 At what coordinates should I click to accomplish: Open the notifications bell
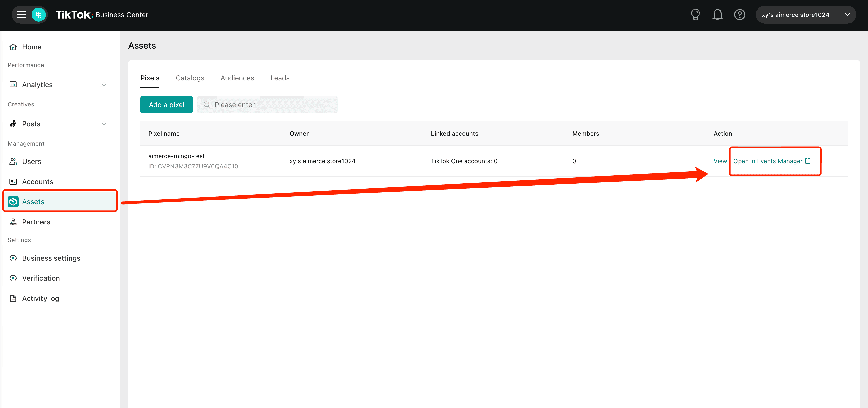point(717,15)
